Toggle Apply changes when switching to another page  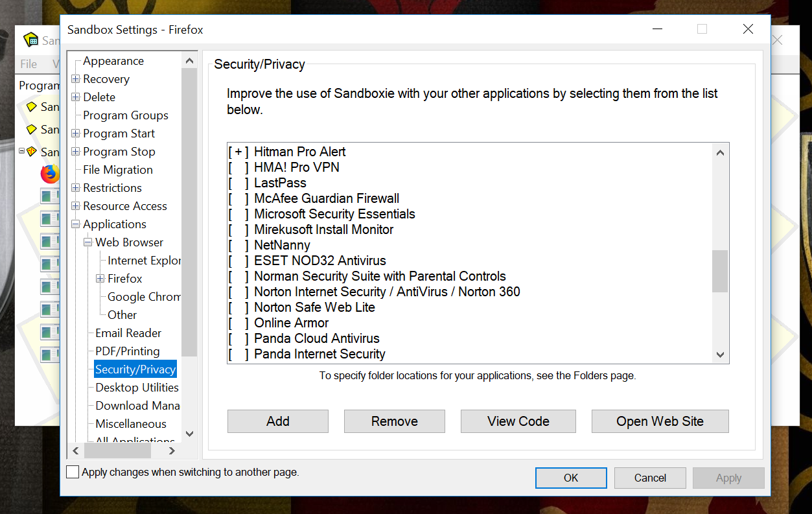click(x=73, y=472)
